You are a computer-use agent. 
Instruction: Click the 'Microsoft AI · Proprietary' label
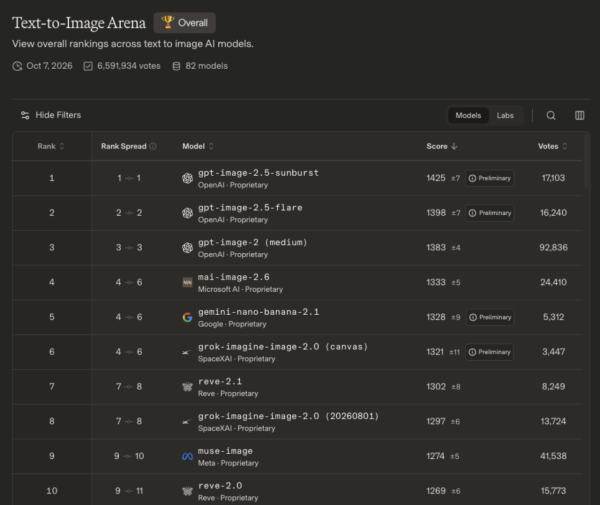point(240,289)
